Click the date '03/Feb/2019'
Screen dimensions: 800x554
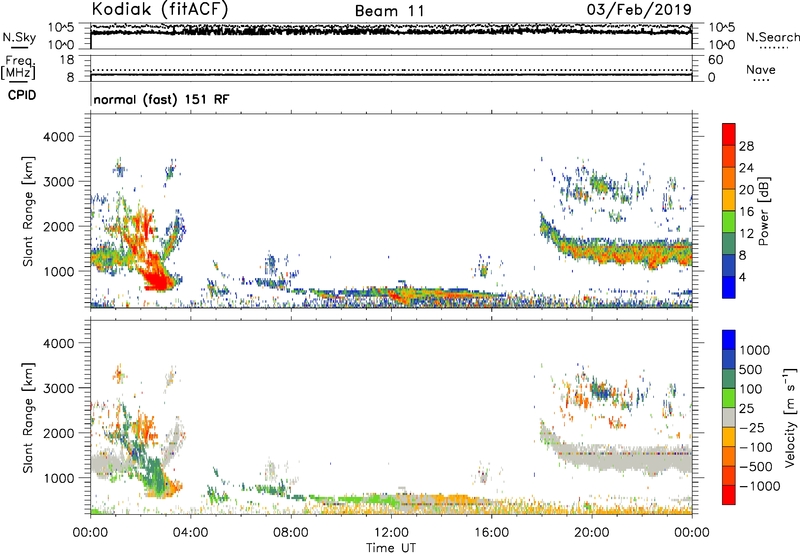639,9
